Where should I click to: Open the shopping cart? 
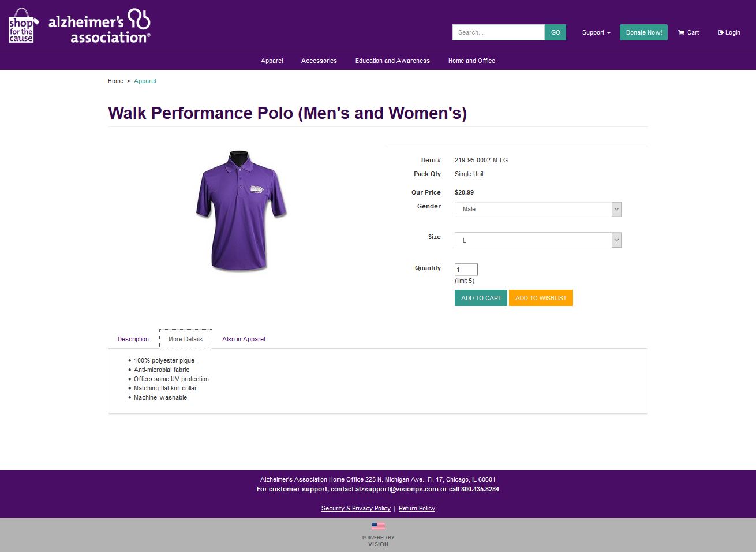pos(688,32)
